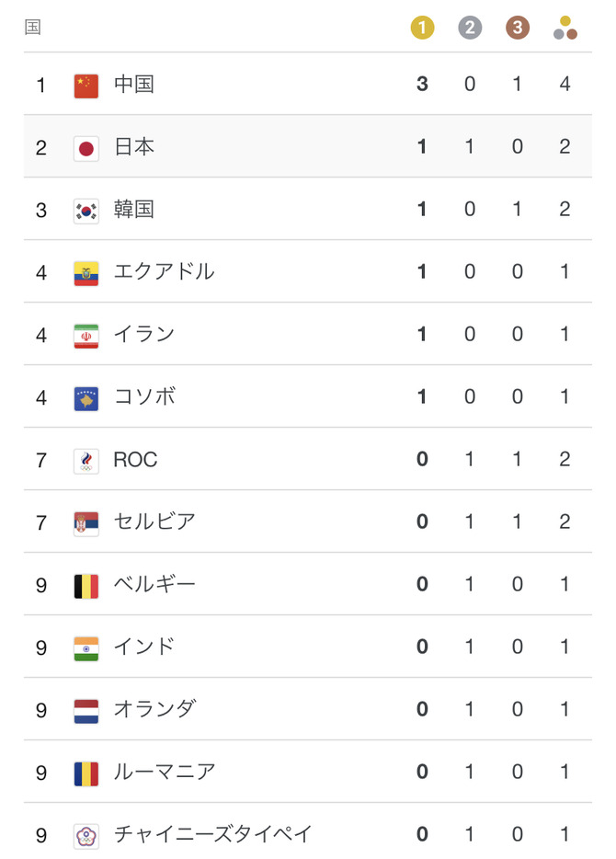Viewport: 616px width, 859px height.
Task: Click the 国 column header
Action: (x=33, y=28)
